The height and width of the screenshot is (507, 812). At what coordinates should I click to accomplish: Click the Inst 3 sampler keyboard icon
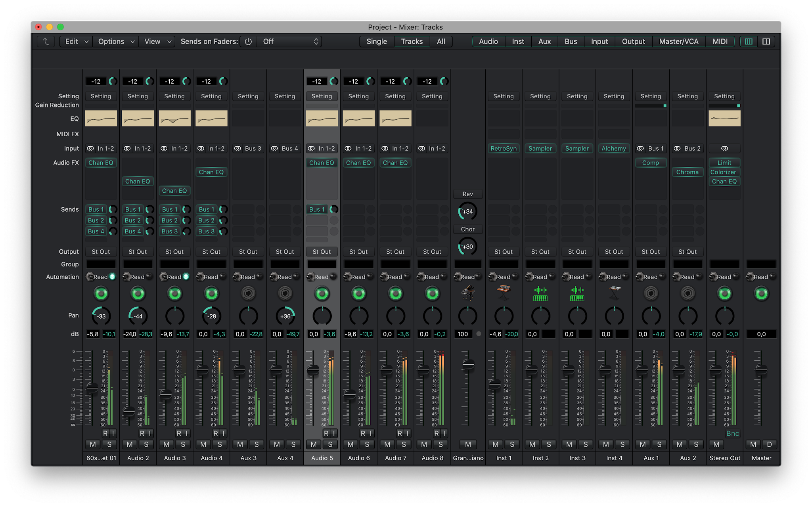click(577, 293)
